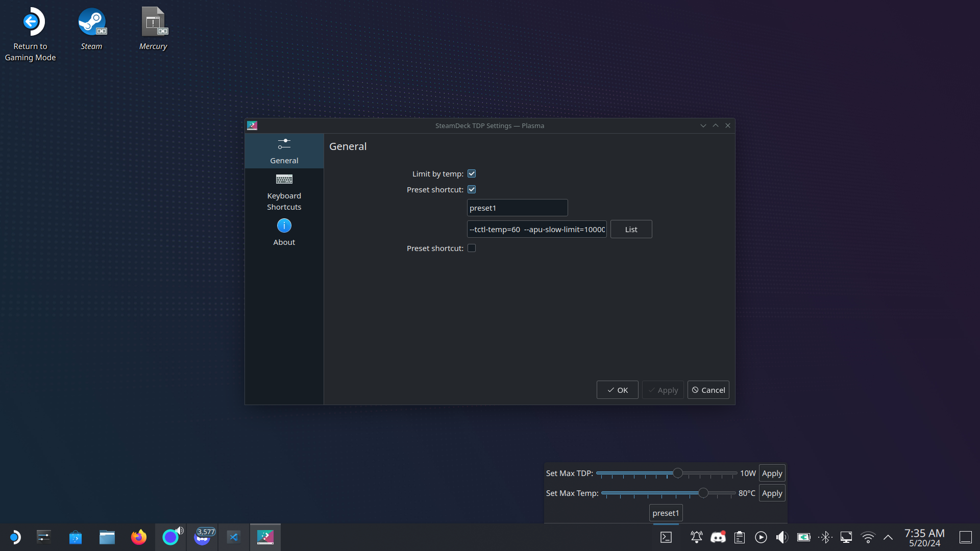Screen dimensions: 980x551
Task: Click the Set Max Temp slider handle
Action: (x=703, y=493)
